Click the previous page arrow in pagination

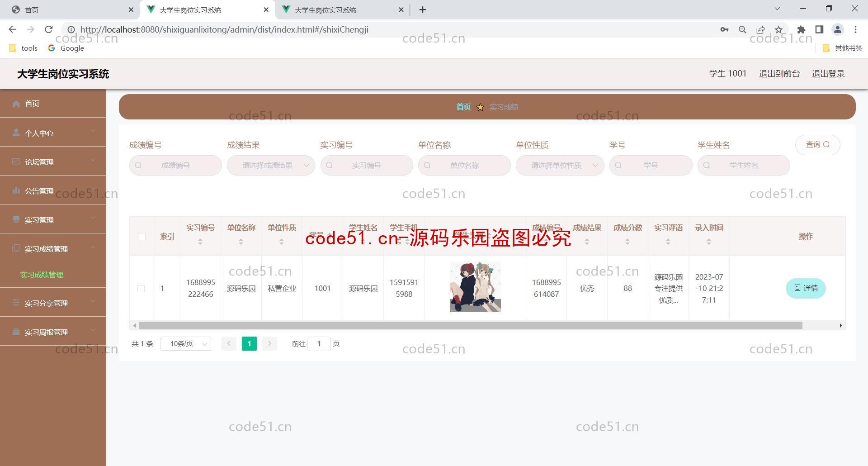[229, 344]
